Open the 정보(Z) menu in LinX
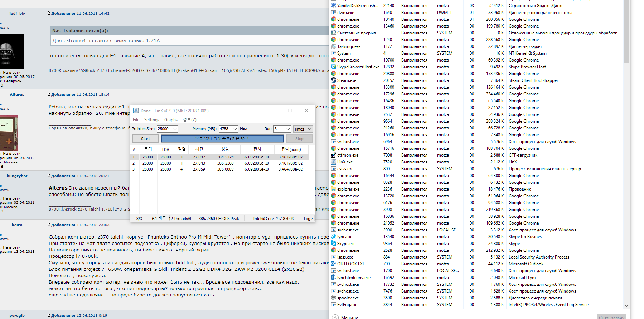 [x=189, y=120]
